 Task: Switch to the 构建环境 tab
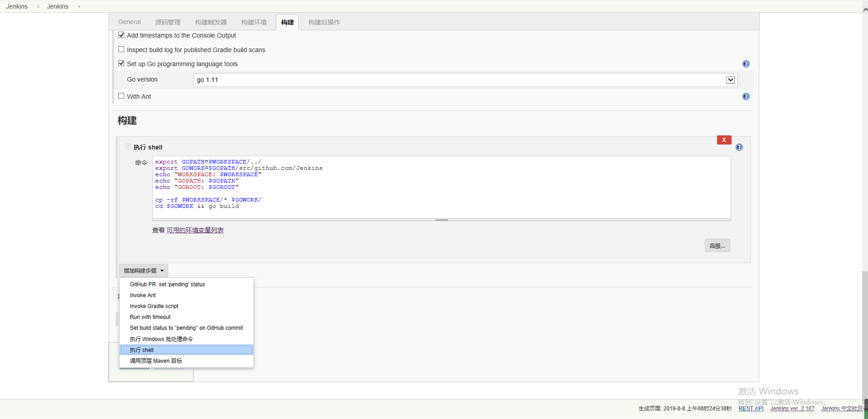pos(254,22)
